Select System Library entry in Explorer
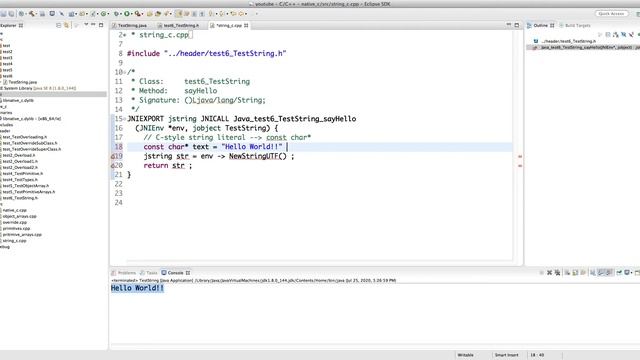 click(38, 88)
